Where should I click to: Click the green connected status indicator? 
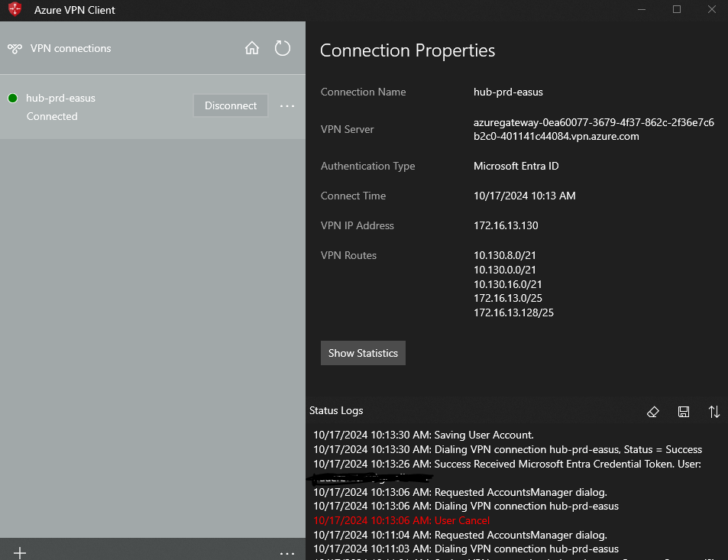coord(11,98)
